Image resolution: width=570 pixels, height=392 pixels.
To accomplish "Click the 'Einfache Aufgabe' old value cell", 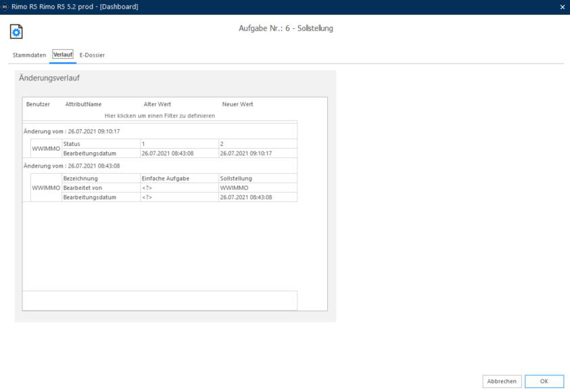I will pyautogui.click(x=180, y=178).
